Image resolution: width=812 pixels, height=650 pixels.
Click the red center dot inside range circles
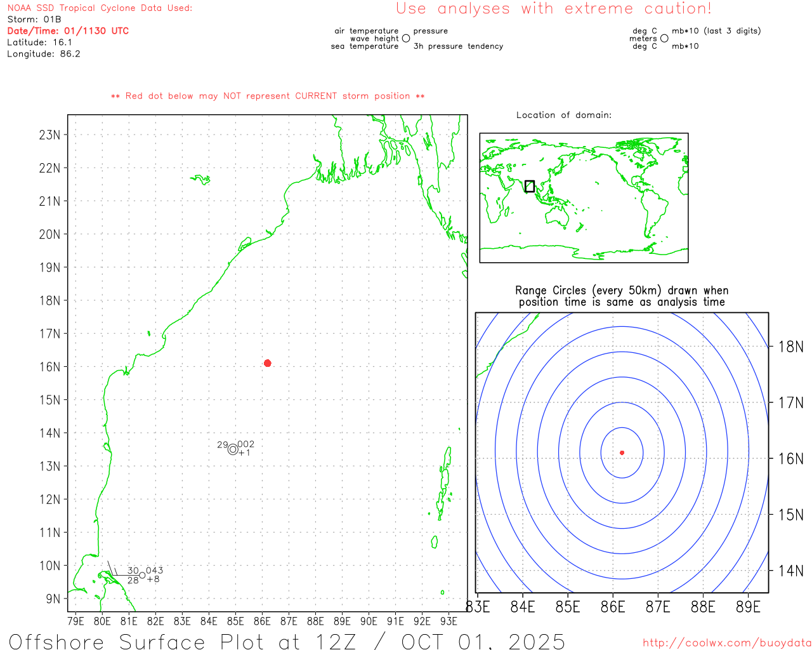pyautogui.click(x=622, y=453)
